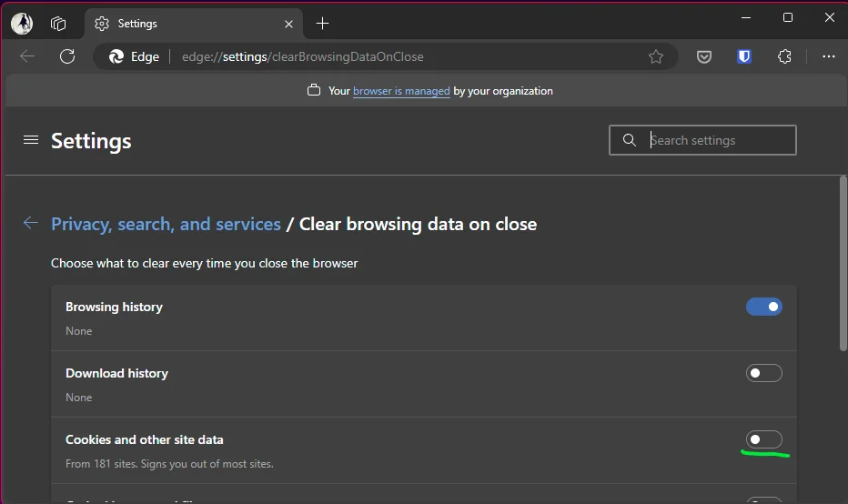Image resolution: width=848 pixels, height=504 pixels.
Task: Click 'From 181 sites' description text
Action: click(x=169, y=464)
